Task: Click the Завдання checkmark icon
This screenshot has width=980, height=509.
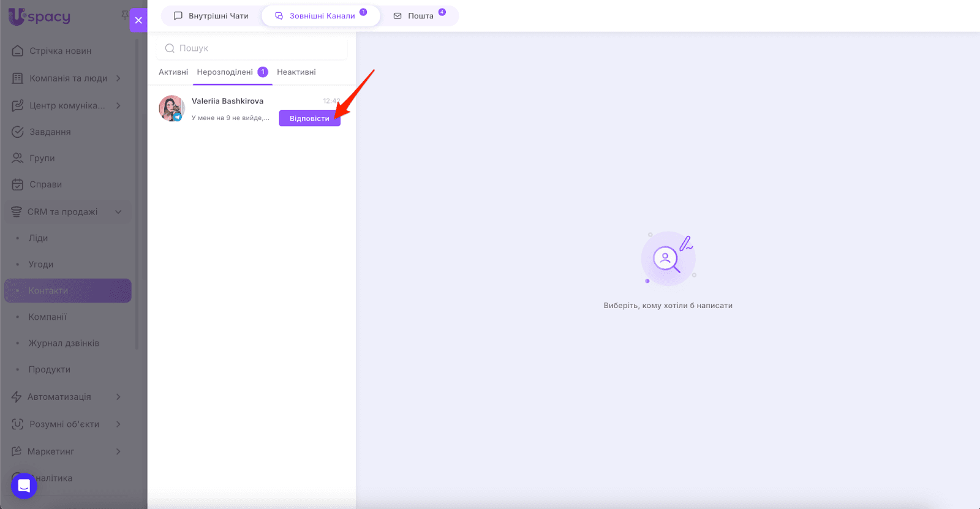Action: [18, 132]
